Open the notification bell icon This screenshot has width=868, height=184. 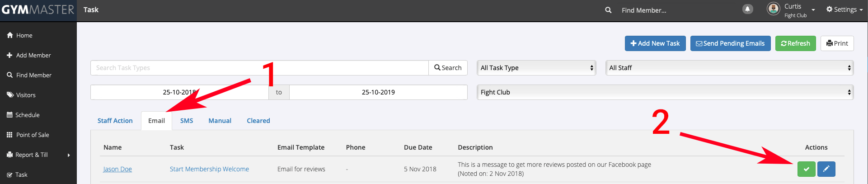tap(748, 9)
